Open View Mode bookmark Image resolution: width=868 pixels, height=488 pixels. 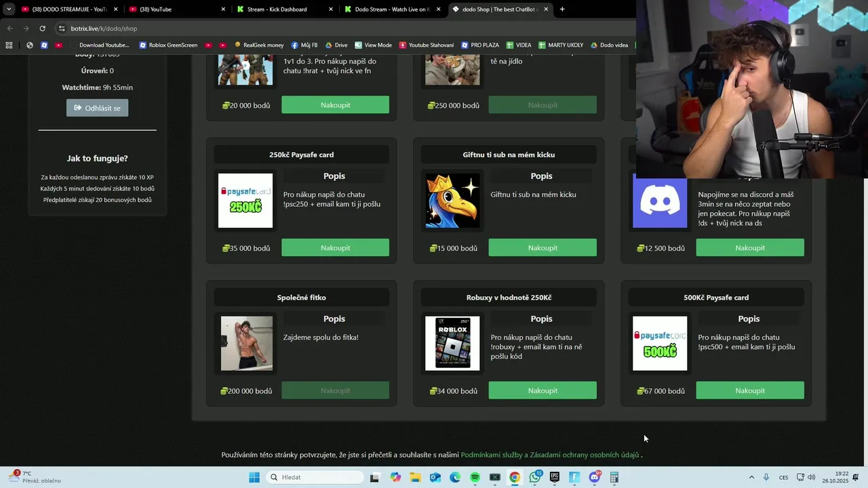tap(374, 45)
